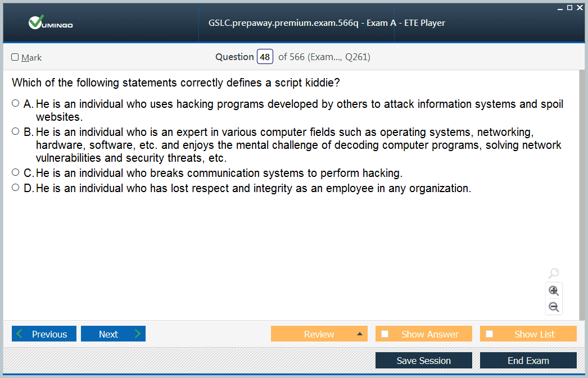Minimize the ETE Player window

point(560,8)
